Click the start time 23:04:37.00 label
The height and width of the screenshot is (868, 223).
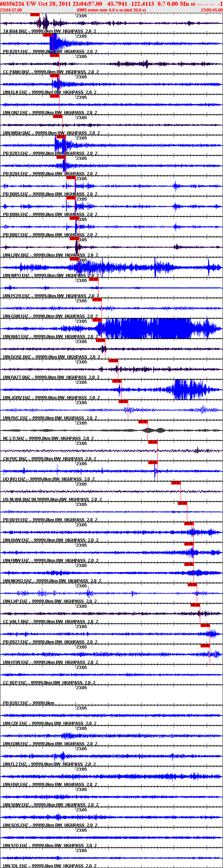click(11, 10)
